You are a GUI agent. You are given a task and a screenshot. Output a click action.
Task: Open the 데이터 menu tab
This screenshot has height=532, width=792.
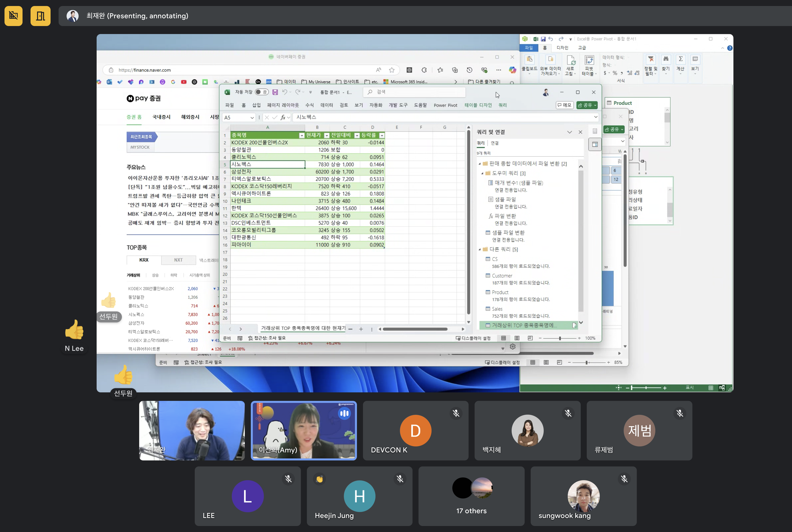click(x=326, y=105)
